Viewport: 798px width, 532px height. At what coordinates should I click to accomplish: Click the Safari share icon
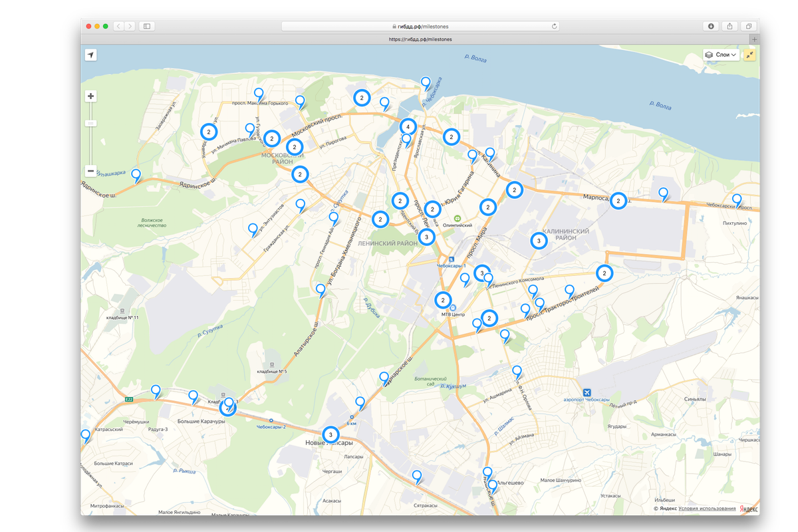pyautogui.click(x=730, y=26)
